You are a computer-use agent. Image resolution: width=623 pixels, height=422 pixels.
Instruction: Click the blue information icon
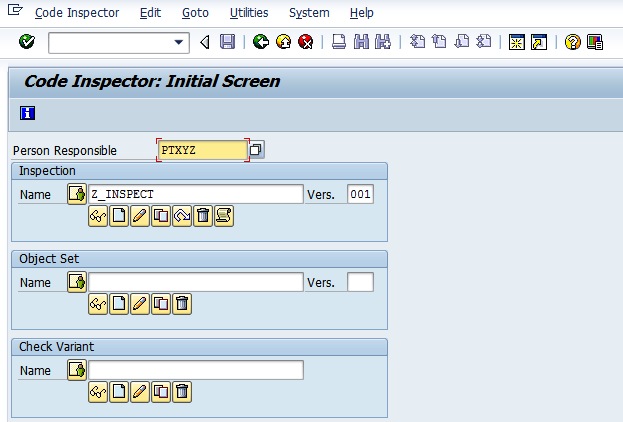(27, 113)
